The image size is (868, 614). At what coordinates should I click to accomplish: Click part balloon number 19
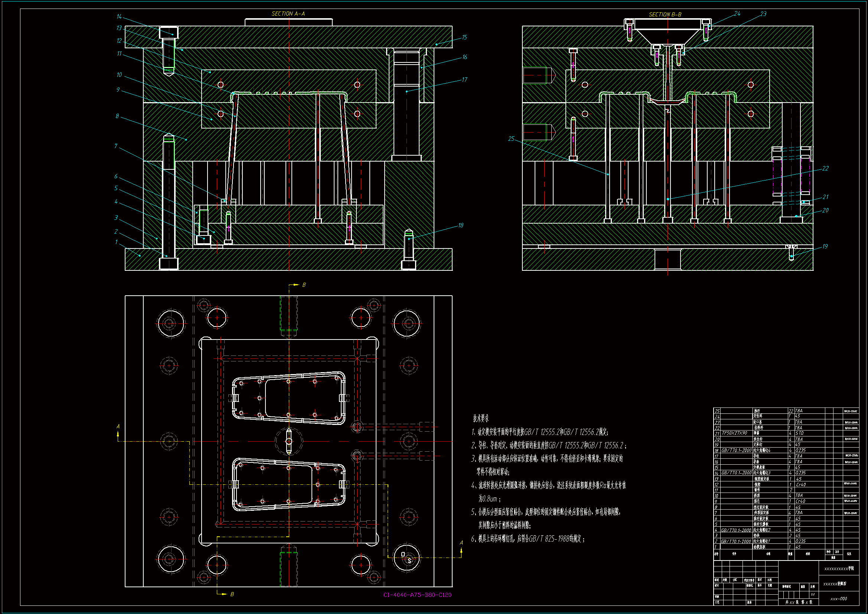coord(825,246)
